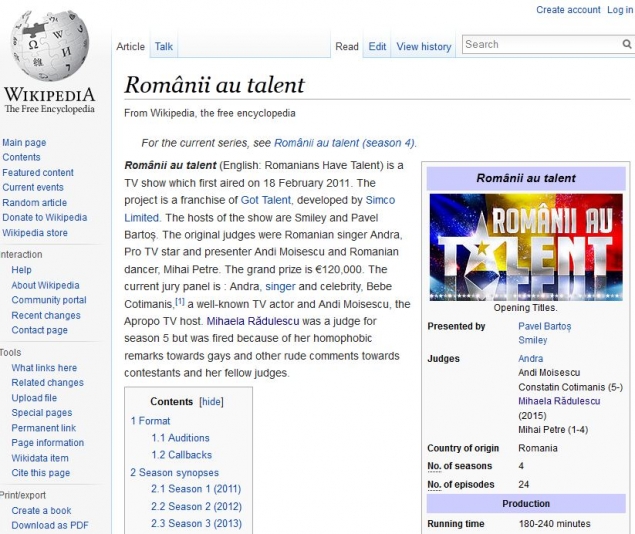Open the Românii au talent (season 4) link
The image size is (635, 534).
click(x=345, y=143)
